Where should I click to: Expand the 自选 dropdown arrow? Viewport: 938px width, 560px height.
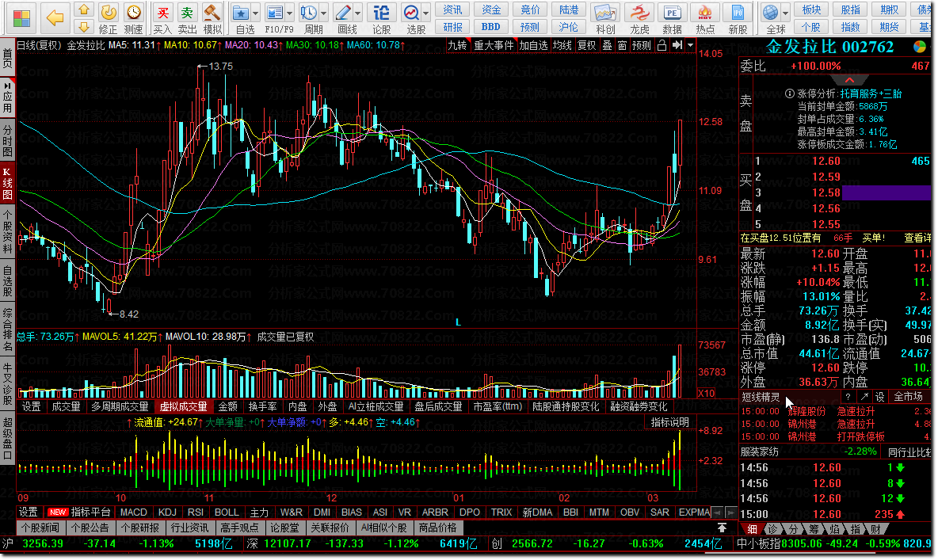[255, 13]
